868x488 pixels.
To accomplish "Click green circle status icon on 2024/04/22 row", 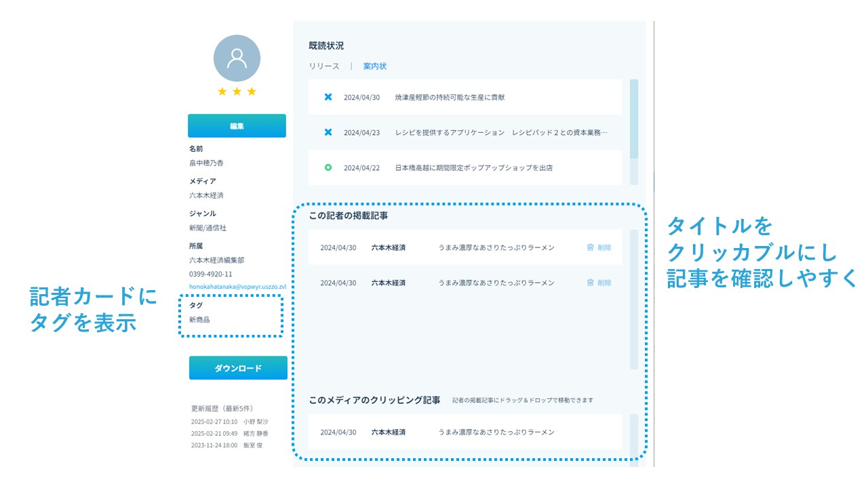I will click(x=328, y=167).
